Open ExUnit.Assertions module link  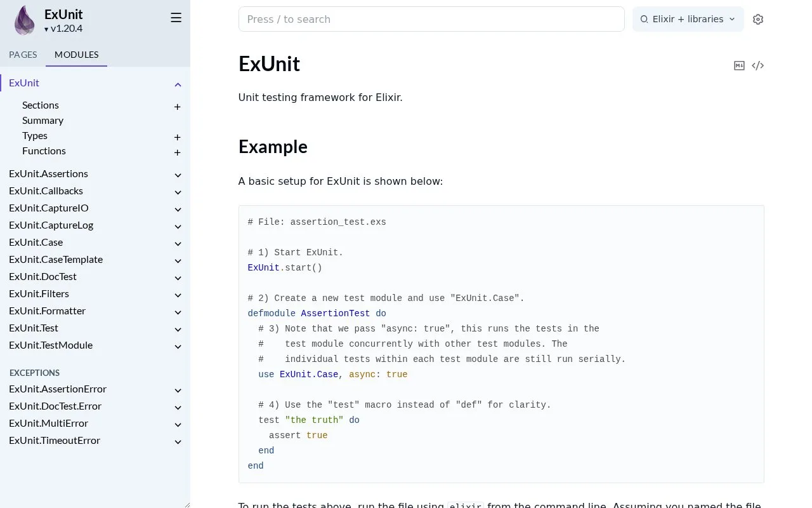coord(48,173)
